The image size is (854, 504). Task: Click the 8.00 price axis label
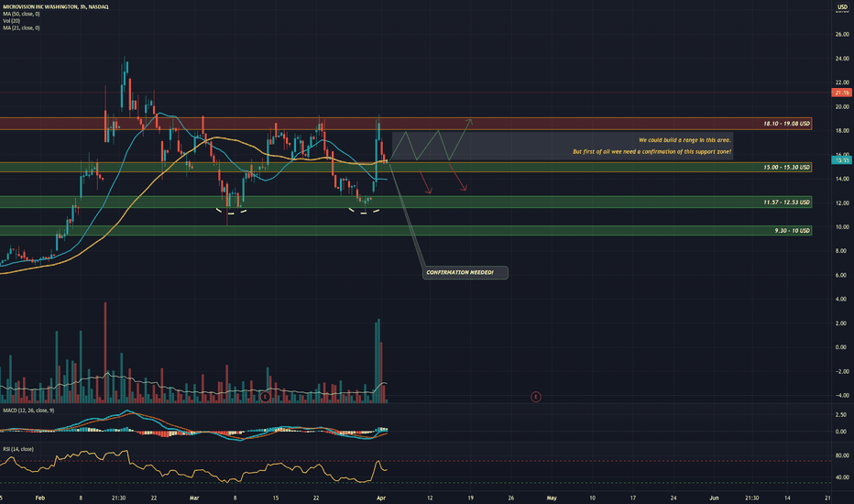coord(842,251)
